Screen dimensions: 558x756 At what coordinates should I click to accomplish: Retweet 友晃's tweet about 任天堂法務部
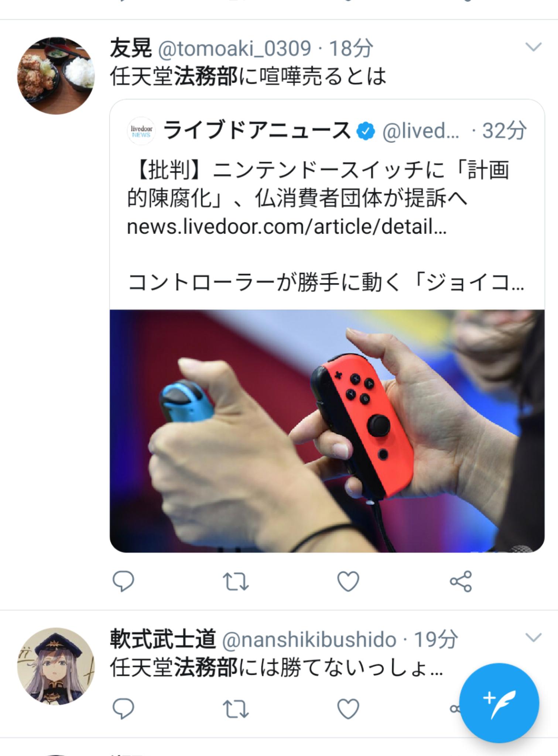point(236,581)
